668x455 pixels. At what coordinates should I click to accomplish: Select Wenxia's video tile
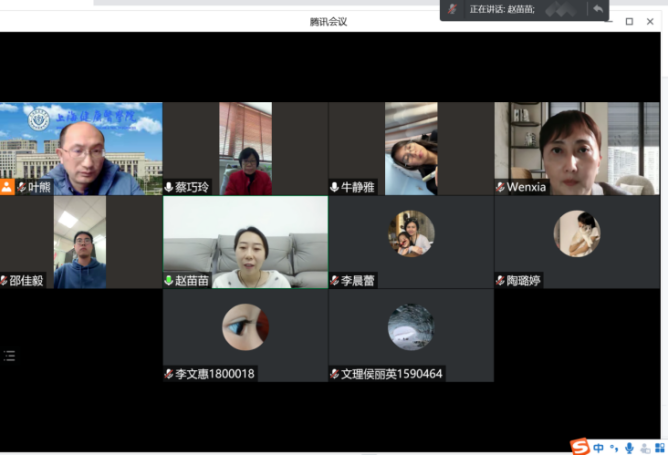pos(577,148)
